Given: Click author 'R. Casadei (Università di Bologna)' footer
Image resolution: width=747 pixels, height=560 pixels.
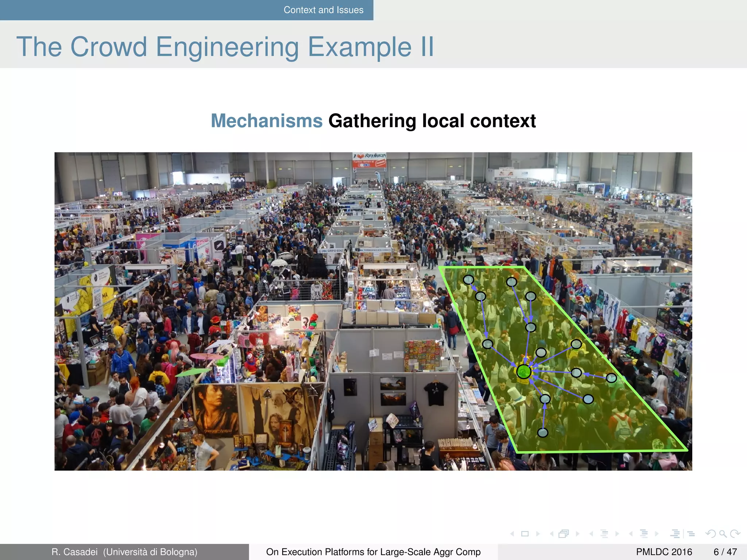Looking at the screenshot, I should coord(124,552).
